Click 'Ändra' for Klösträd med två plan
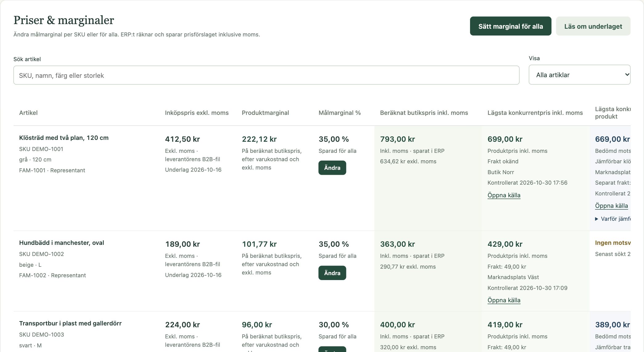 332,168
